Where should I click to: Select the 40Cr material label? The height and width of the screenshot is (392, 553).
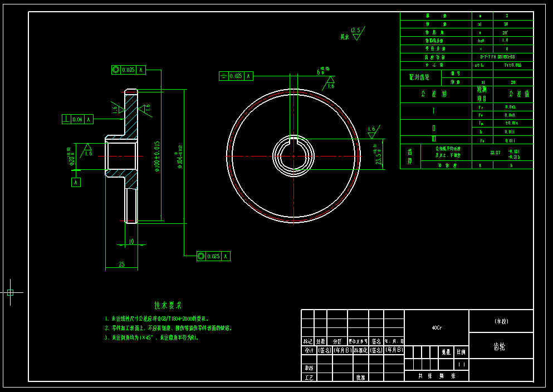[437, 328]
